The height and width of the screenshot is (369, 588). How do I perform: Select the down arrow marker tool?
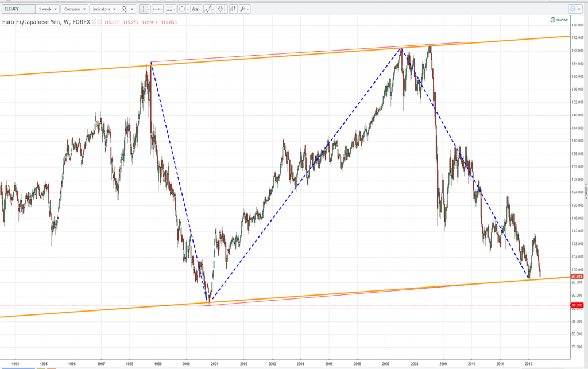click(x=220, y=9)
